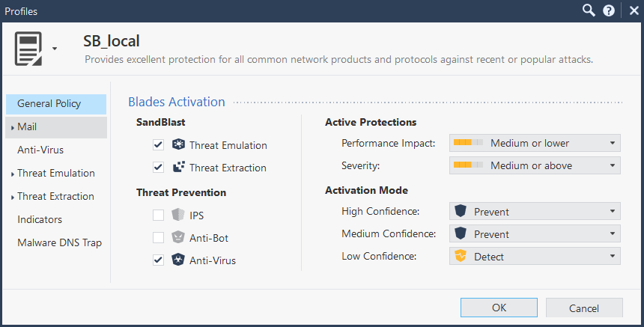This screenshot has height=327, width=644.
Task: Select Indicators in the left menu
Action: click(40, 219)
